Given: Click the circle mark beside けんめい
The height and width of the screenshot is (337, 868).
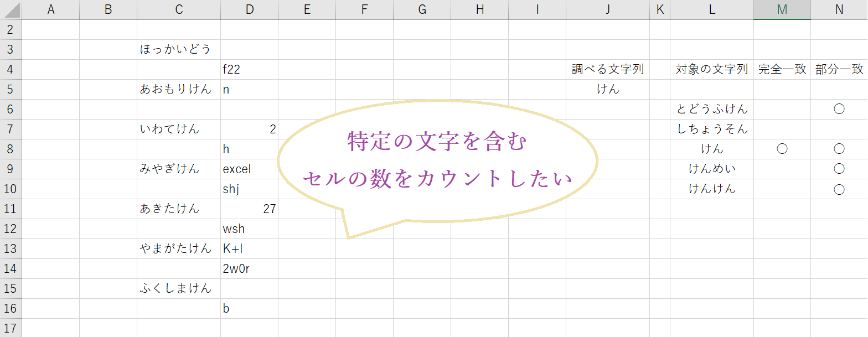Looking at the screenshot, I should 839,169.
